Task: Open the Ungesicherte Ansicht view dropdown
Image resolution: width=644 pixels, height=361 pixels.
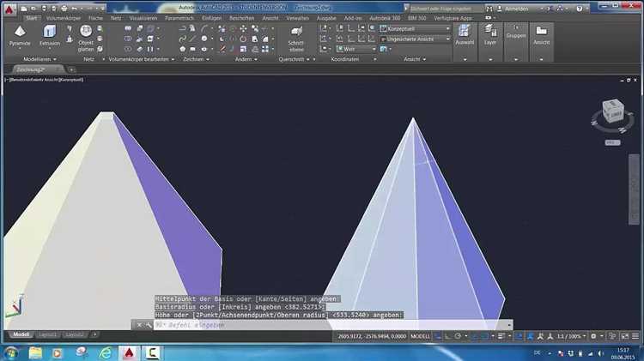Action: (x=415, y=39)
